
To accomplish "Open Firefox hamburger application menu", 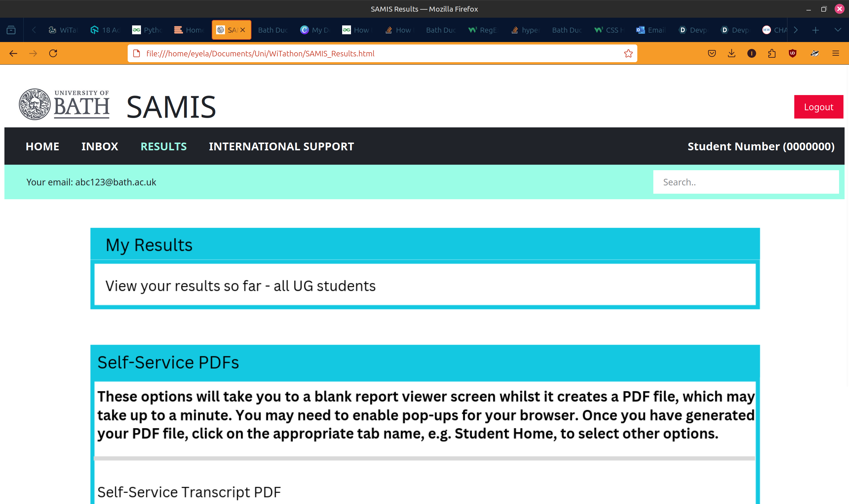I will point(835,53).
